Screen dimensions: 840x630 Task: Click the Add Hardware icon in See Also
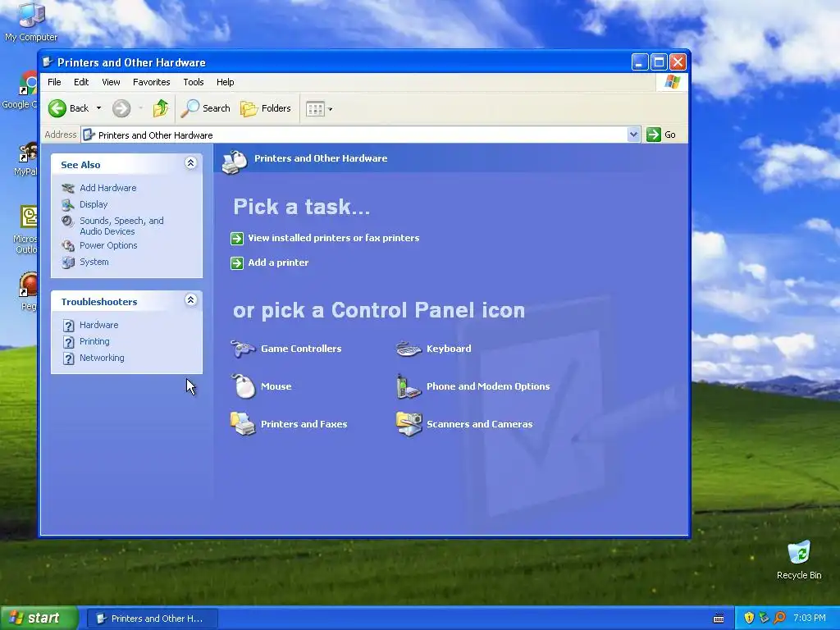coord(68,188)
